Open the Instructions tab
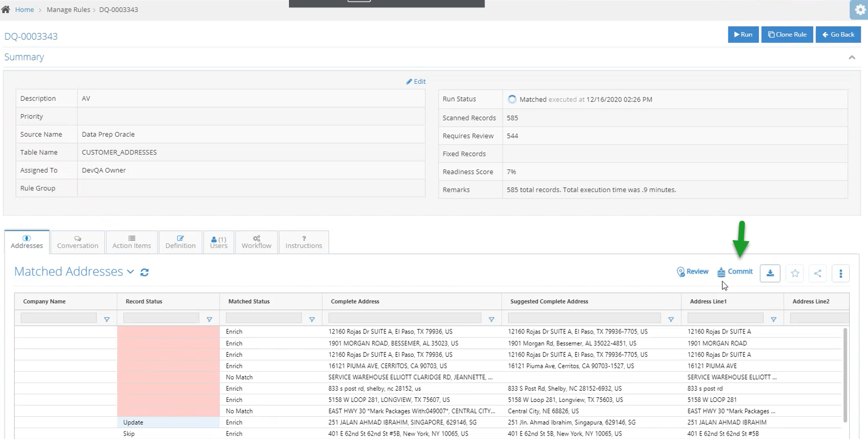This screenshot has height=439, width=868. 304,242
